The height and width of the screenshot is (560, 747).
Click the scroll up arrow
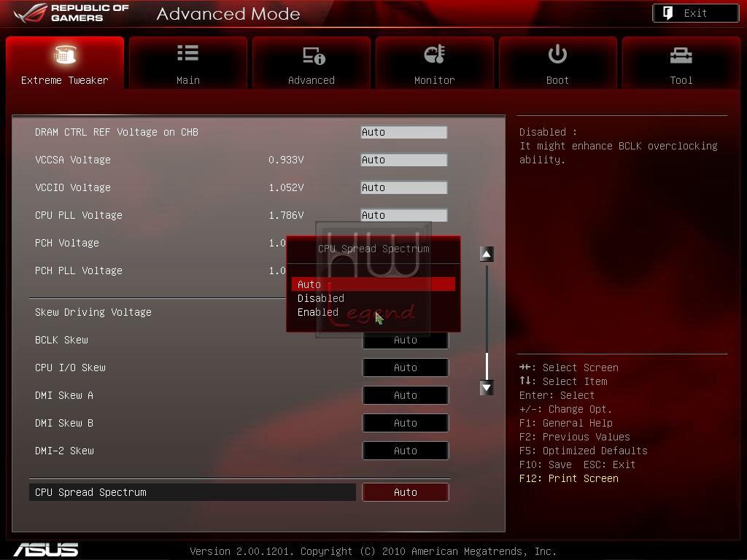click(x=487, y=254)
